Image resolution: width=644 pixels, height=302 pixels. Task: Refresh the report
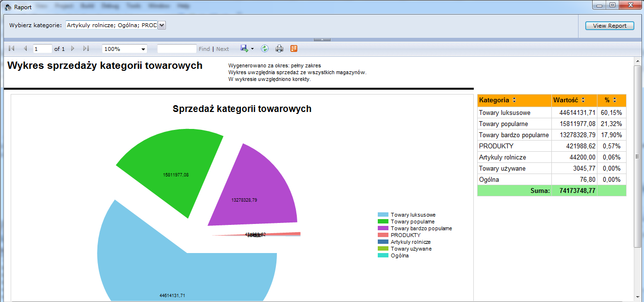click(x=265, y=48)
